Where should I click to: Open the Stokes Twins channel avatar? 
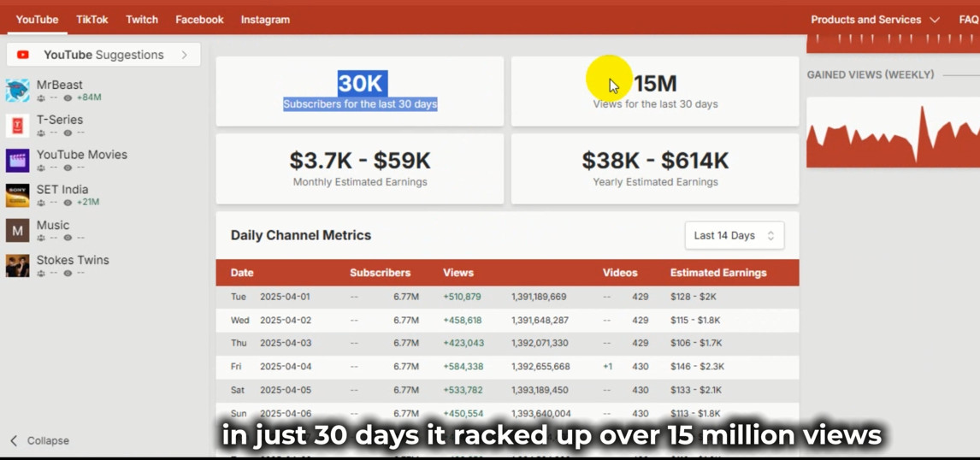[x=17, y=266]
